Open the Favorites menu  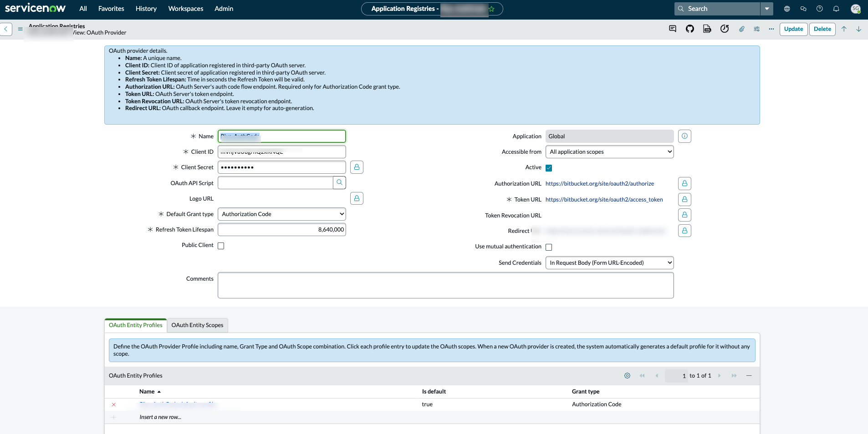click(x=111, y=9)
